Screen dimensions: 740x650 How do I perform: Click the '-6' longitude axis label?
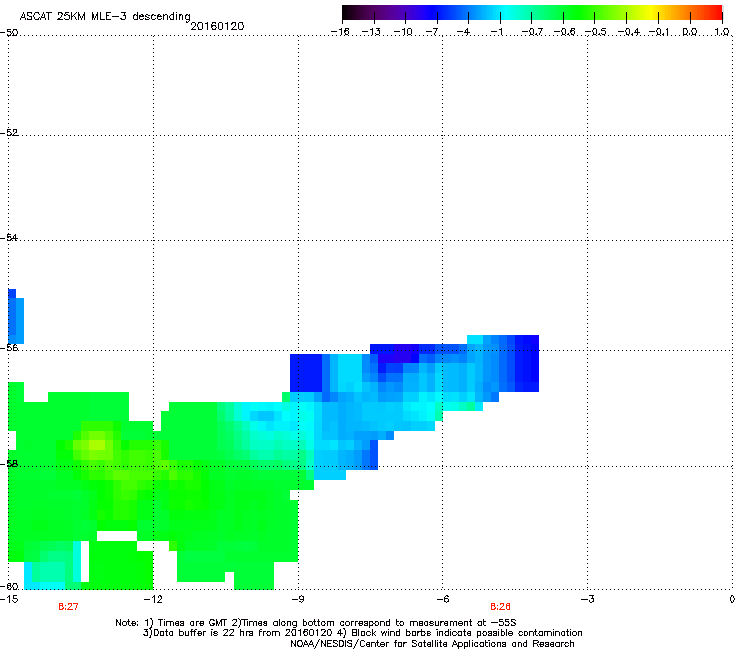coord(442,599)
